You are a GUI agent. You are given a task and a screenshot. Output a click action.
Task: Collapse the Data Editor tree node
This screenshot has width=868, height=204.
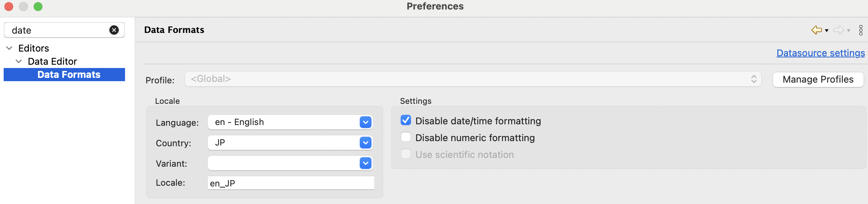[19, 61]
